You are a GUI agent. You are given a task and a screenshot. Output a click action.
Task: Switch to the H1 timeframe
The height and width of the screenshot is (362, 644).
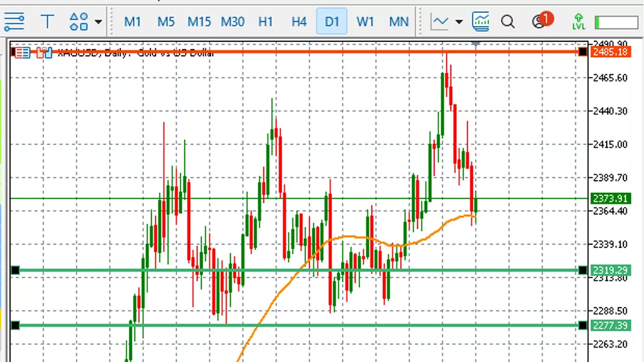[x=265, y=22]
